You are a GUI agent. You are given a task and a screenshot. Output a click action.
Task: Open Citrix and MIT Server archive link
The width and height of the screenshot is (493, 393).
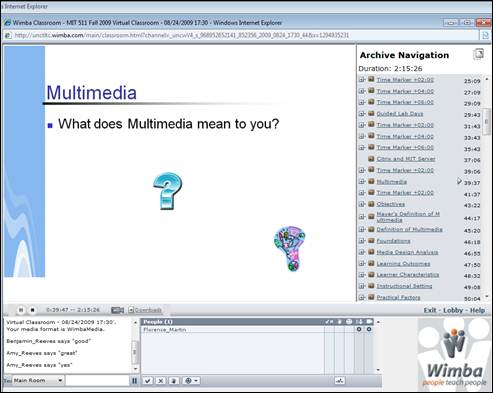[x=406, y=159]
